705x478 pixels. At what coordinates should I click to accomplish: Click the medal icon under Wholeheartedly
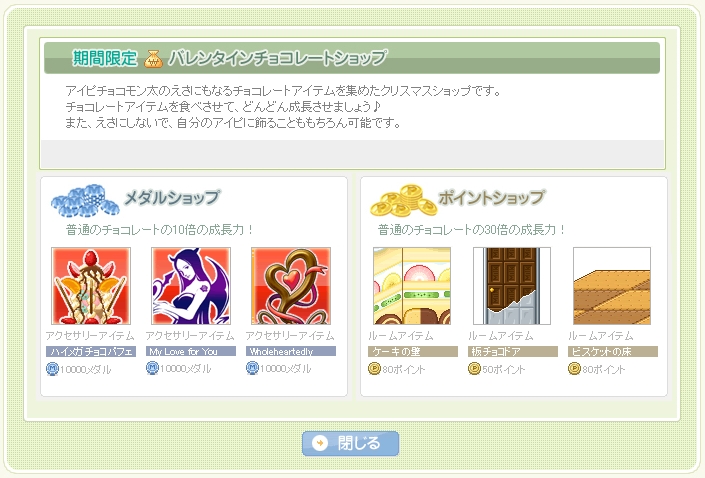252,368
